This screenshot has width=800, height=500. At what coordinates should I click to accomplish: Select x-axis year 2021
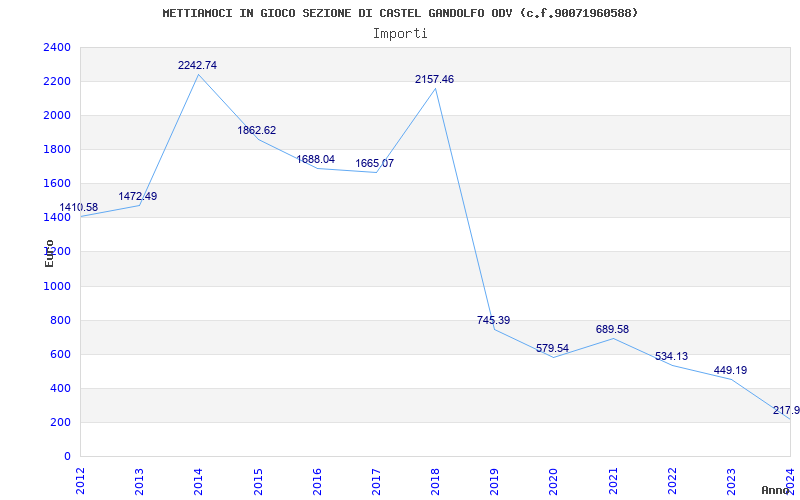coord(613,481)
